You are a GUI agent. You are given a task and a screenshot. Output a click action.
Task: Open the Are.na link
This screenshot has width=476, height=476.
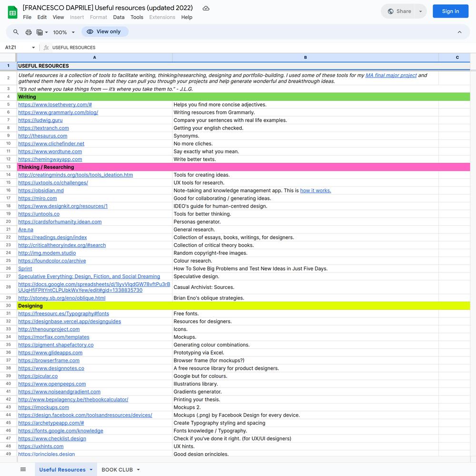(26, 230)
